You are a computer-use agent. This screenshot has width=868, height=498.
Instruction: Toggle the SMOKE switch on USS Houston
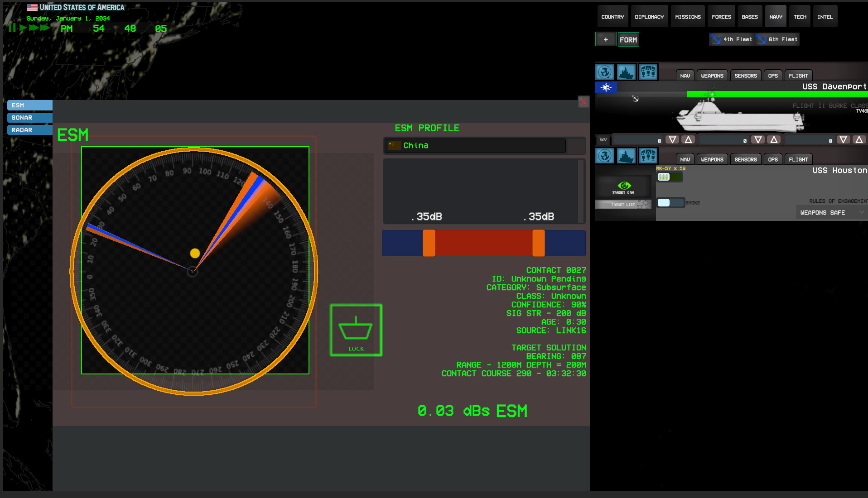pyautogui.click(x=670, y=202)
